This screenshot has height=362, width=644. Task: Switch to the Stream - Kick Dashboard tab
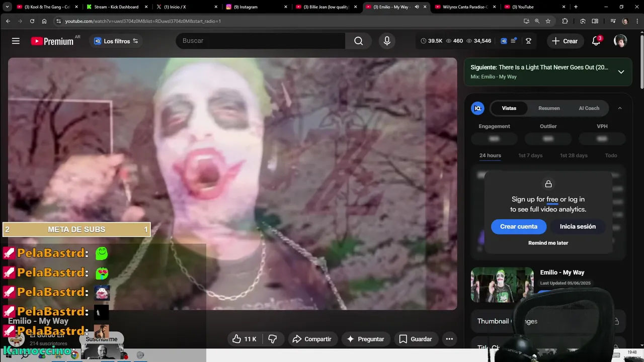[x=116, y=7]
